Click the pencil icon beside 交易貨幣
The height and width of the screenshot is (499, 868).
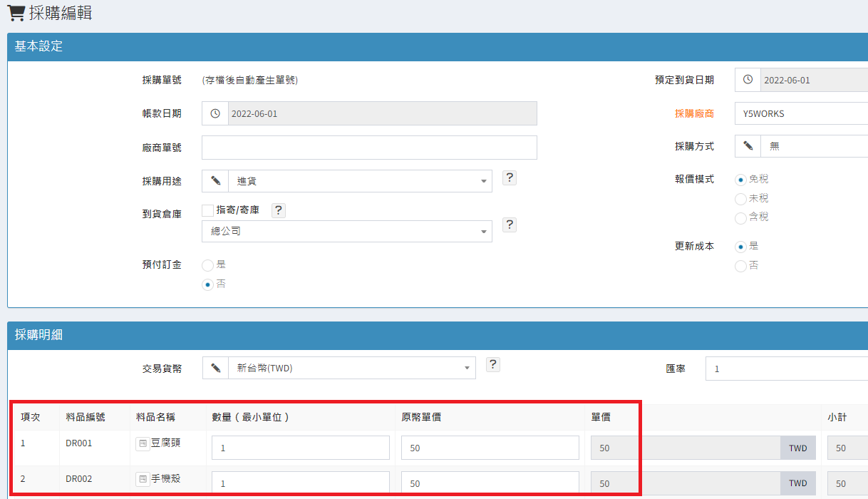point(215,368)
